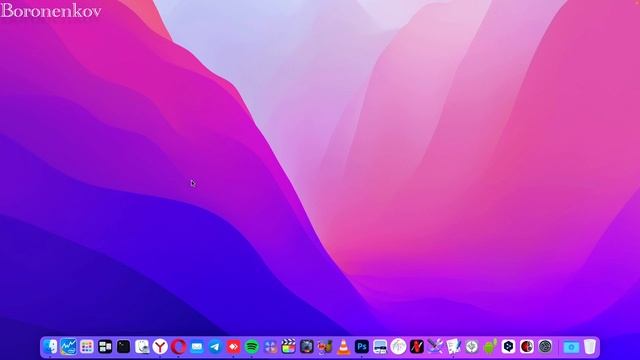Open the blue Downloads folder stack
The height and width of the screenshot is (360, 640).
(x=571, y=347)
